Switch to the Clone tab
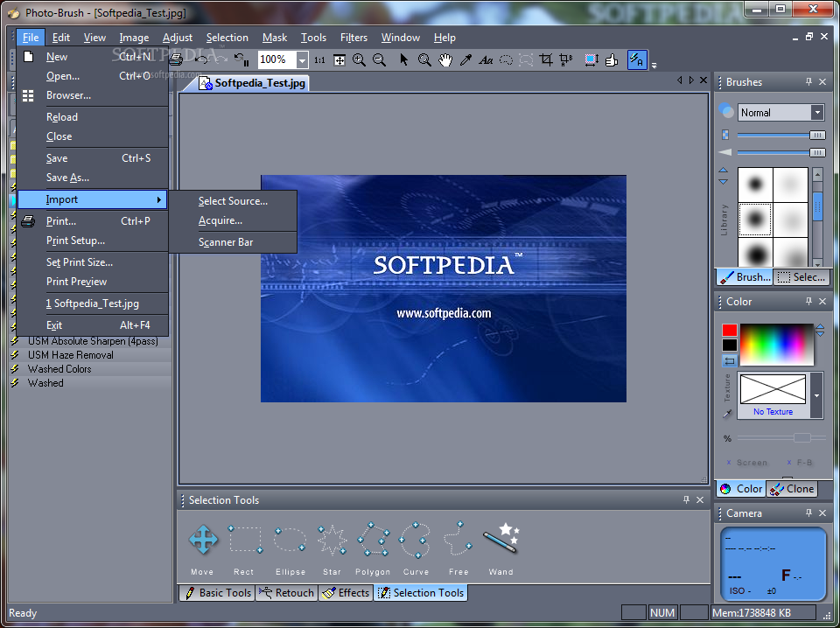Viewport: 840px width, 628px height. click(793, 489)
